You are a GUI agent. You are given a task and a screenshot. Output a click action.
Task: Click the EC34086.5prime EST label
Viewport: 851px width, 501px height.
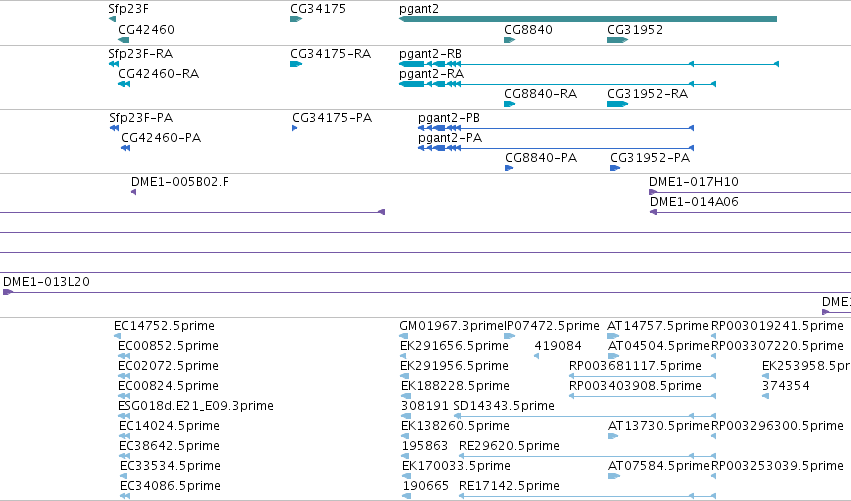tap(170, 486)
